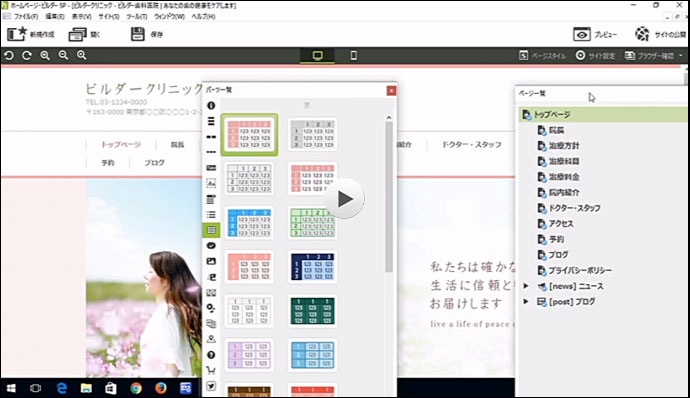Open the Tools (ツール) menu
This screenshot has width=690, height=398.
[136, 16]
